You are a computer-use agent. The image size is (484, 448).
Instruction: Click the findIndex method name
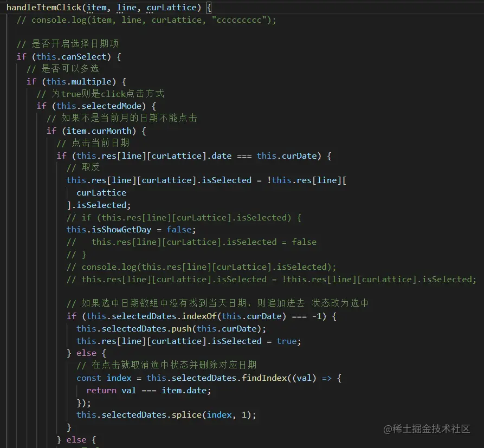point(264,378)
